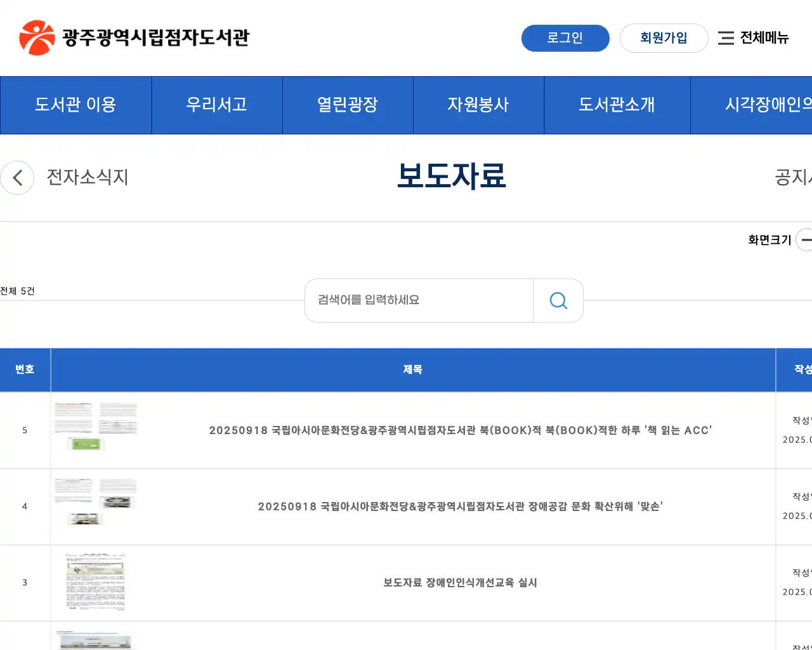
Task: Click the left chevron beside 전자소식지
Action: 17,178
